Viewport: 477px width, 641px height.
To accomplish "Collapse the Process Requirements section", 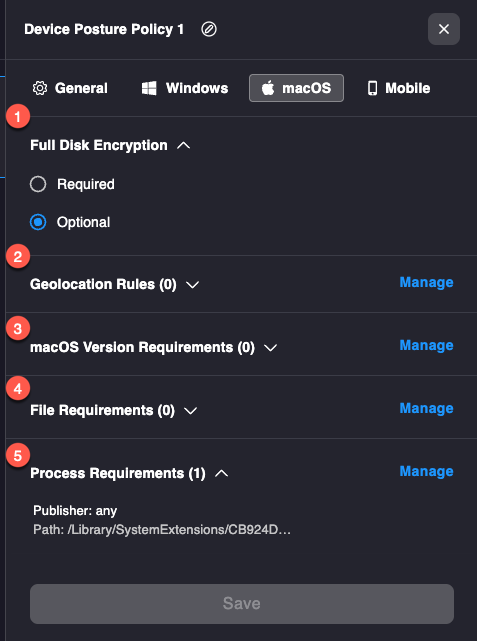I will point(222,473).
